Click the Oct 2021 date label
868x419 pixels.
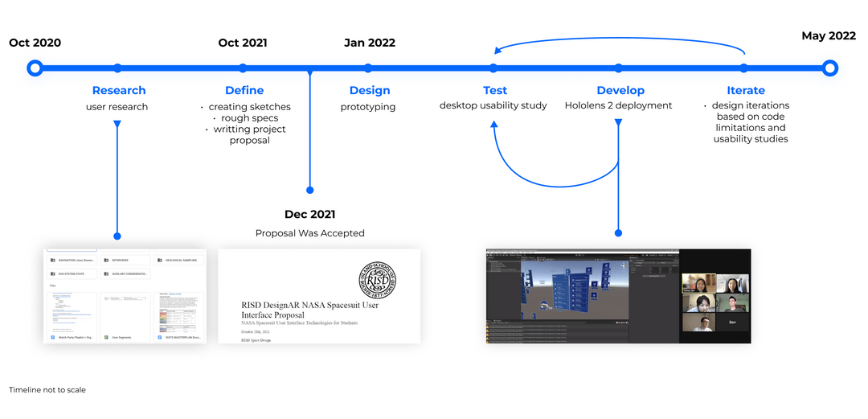243,43
